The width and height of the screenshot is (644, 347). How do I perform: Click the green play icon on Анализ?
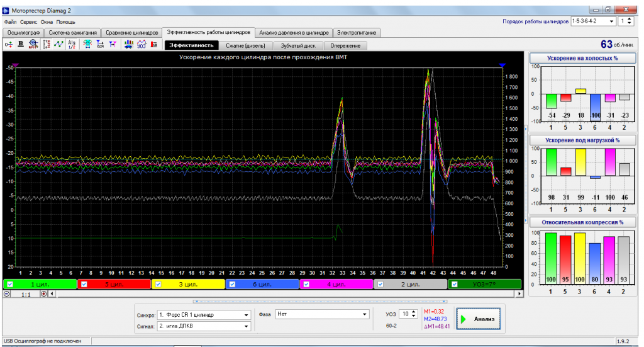(x=464, y=319)
